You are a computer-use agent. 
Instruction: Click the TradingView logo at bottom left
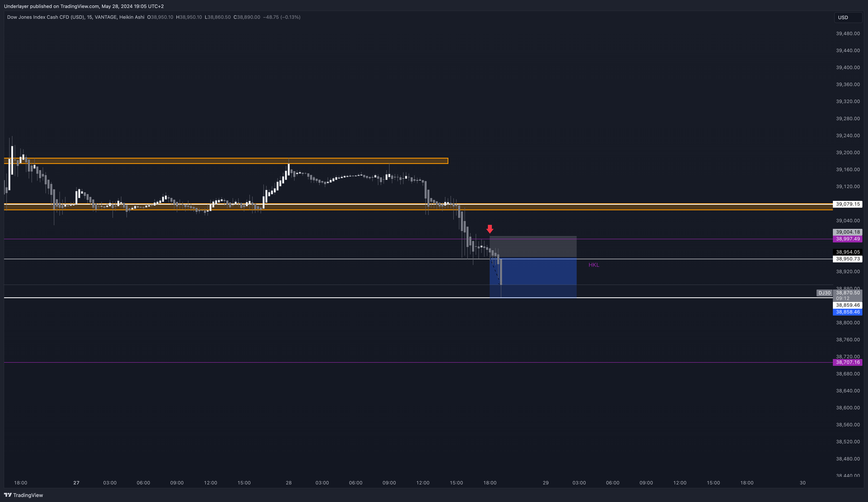tap(23, 495)
